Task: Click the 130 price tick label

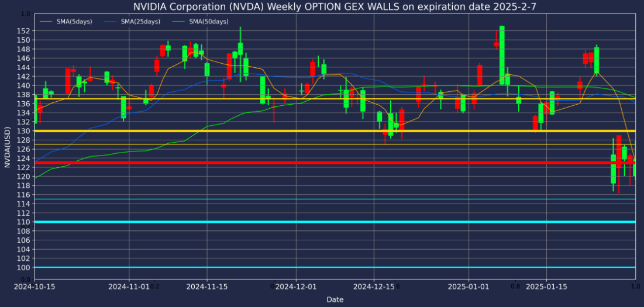Action: click(x=24, y=131)
